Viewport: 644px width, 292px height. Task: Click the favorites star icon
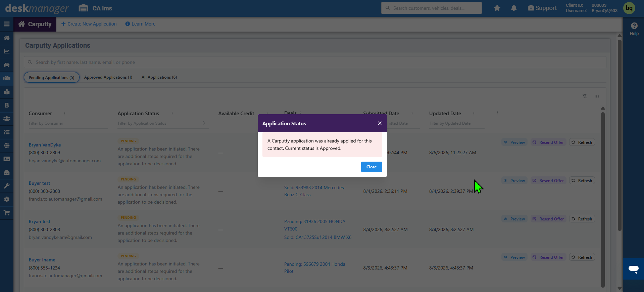coord(497,8)
